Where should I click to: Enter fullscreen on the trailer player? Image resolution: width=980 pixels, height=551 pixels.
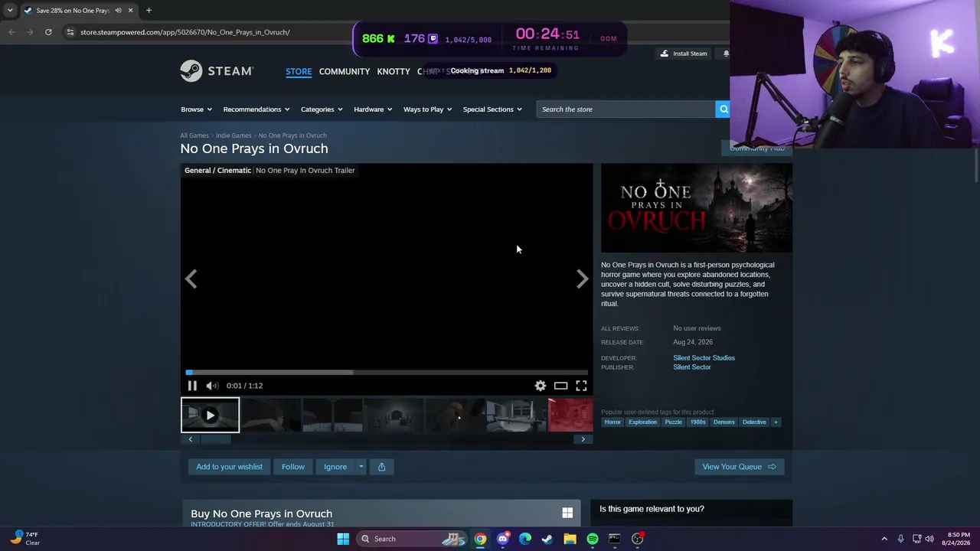pyautogui.click(x=581, y=386)
